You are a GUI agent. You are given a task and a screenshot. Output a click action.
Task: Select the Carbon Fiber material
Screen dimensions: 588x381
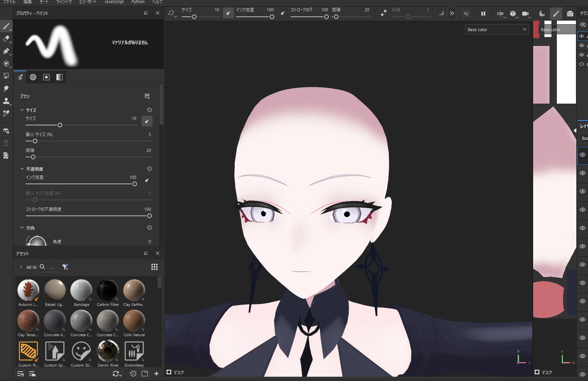108,293
